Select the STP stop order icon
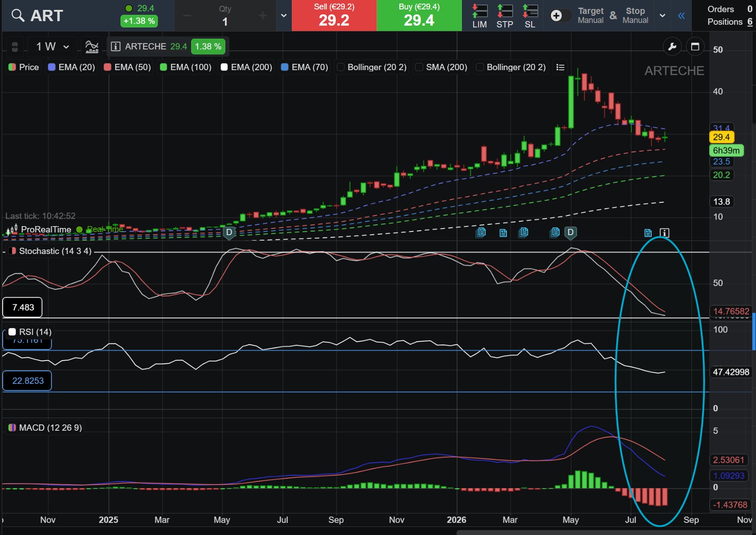756x535 pixels. 505,16
